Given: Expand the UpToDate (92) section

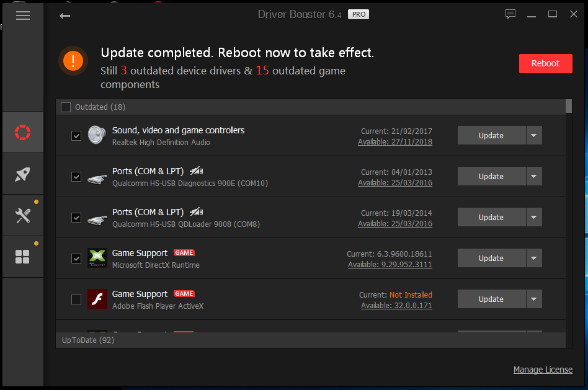Looking at the screenshot, I should (x=311, y=340).
